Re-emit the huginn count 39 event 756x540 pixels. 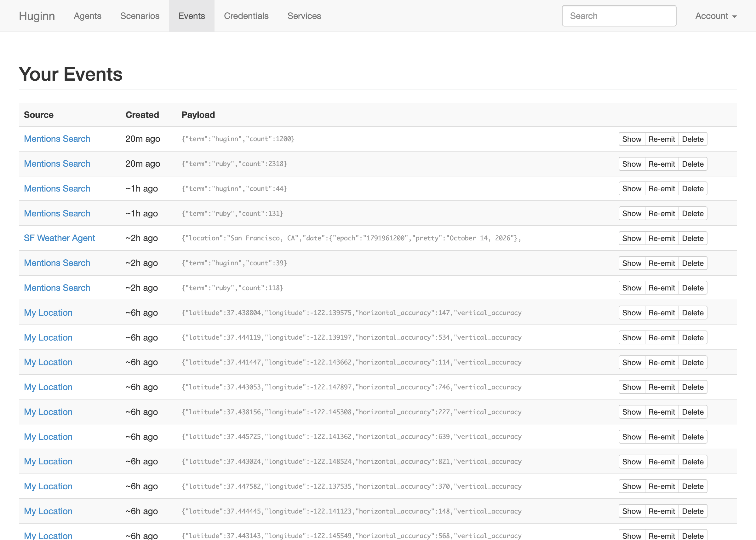click(661, 263)
